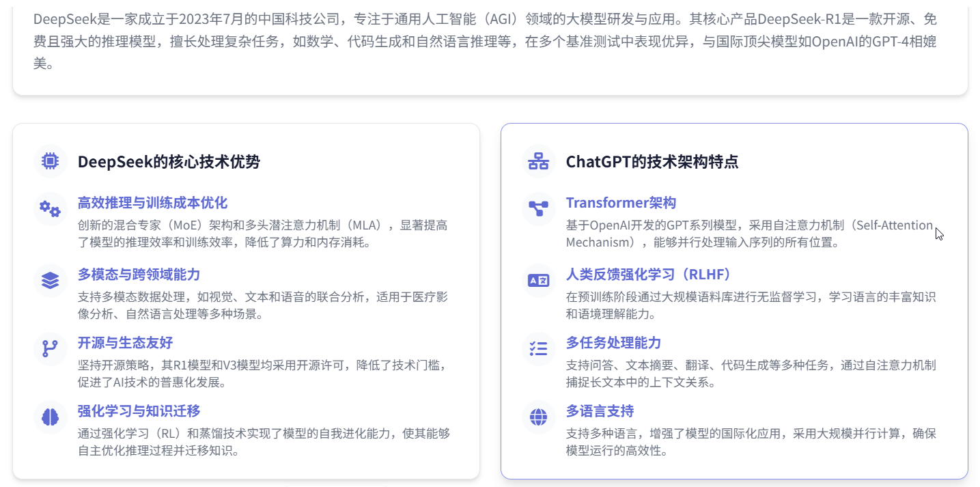Click the branch icon beside 开源与生态友好
The width and height of the screenshot is (980, 487).
click(50, 349)
